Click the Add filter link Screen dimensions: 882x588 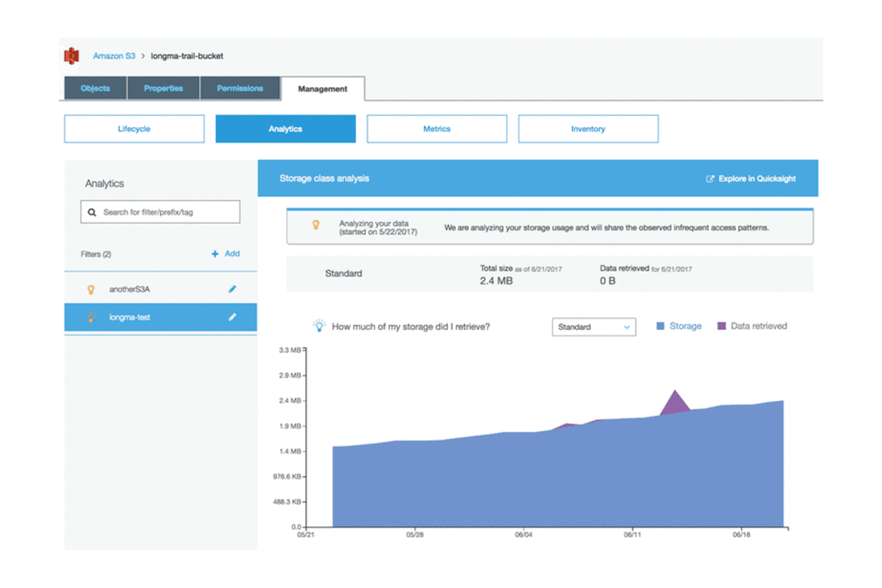[232, 254]
